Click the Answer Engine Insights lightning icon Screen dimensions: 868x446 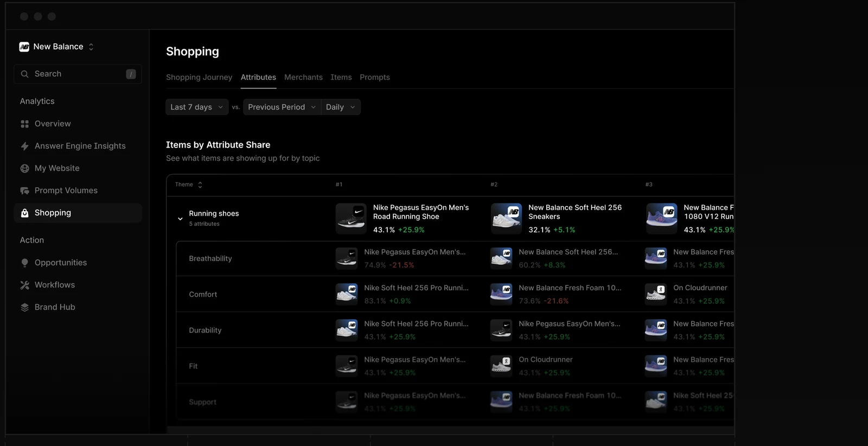tap(24, 146)
